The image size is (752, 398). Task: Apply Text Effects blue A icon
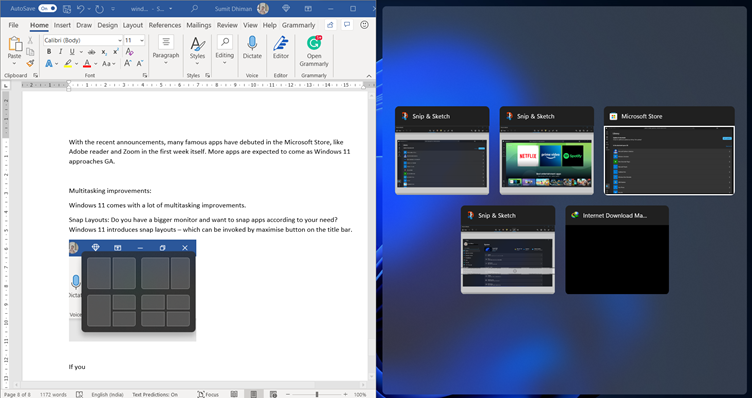click(49, 63)
